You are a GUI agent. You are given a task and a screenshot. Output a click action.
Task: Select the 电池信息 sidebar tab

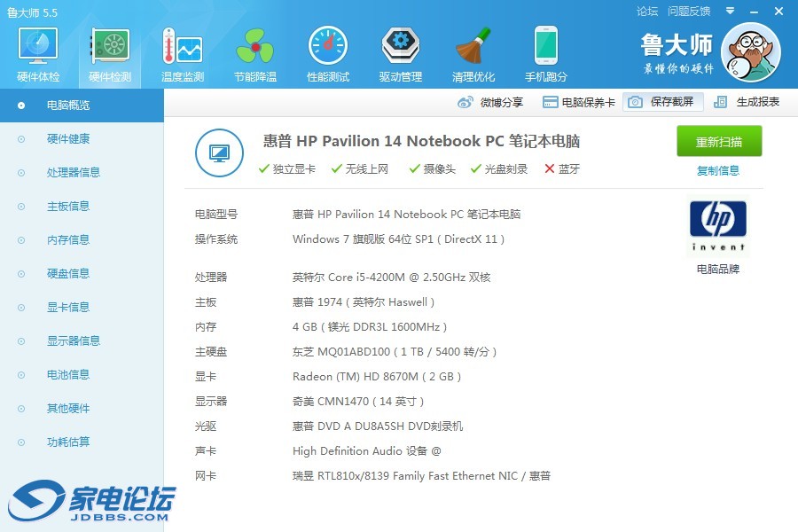tap(82, 375)
